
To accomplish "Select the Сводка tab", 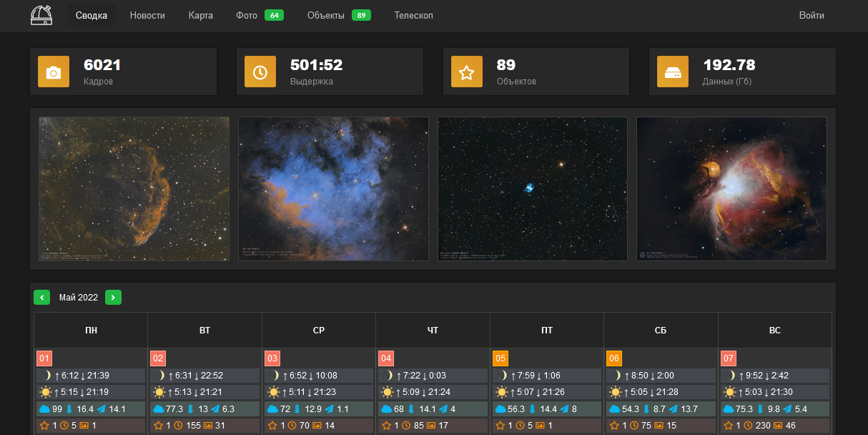I will tap(92, 16).
